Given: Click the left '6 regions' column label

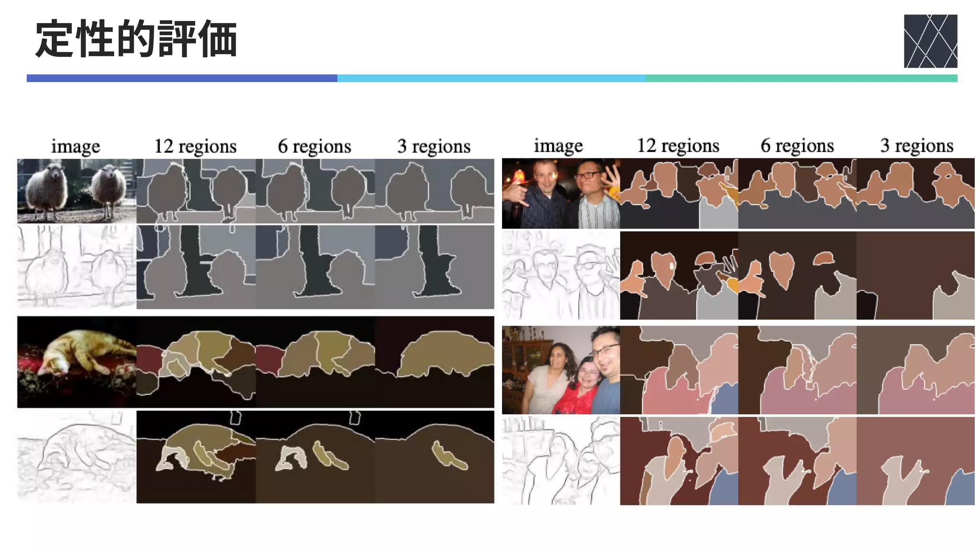Looking at the screenshot, I should (314, 146).
